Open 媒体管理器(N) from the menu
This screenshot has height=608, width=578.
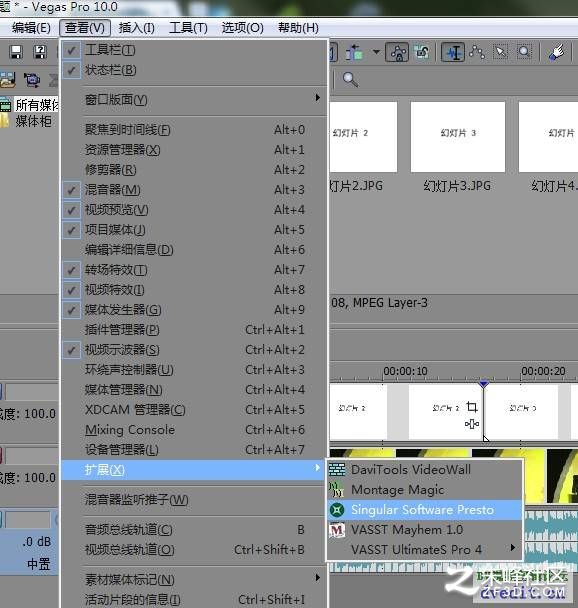click(194, 390)
